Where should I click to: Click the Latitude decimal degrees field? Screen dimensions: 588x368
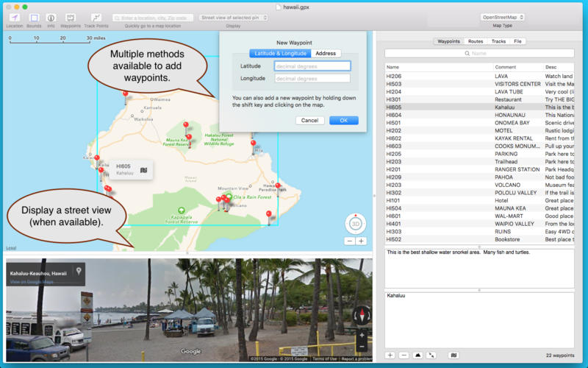312,66
